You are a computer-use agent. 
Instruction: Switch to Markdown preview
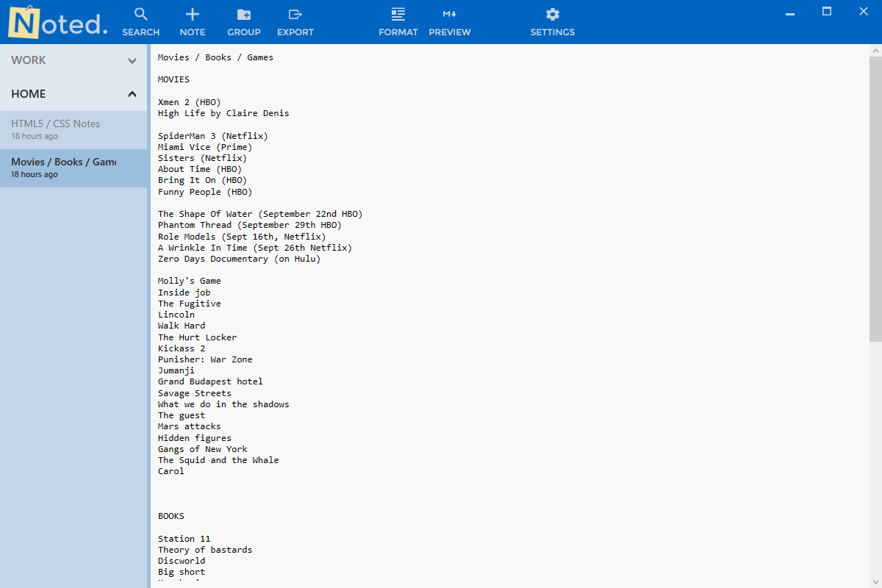click(450, 22)
